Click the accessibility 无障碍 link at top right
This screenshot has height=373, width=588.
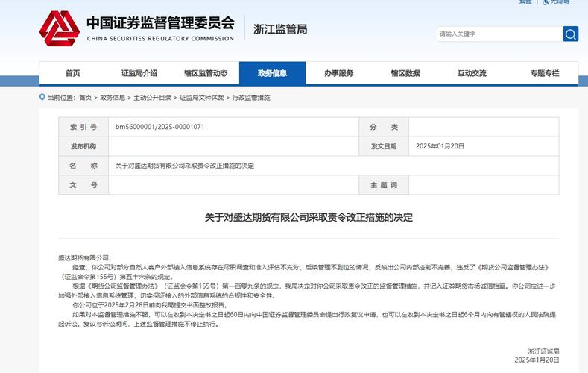click(x=556, y=2)
